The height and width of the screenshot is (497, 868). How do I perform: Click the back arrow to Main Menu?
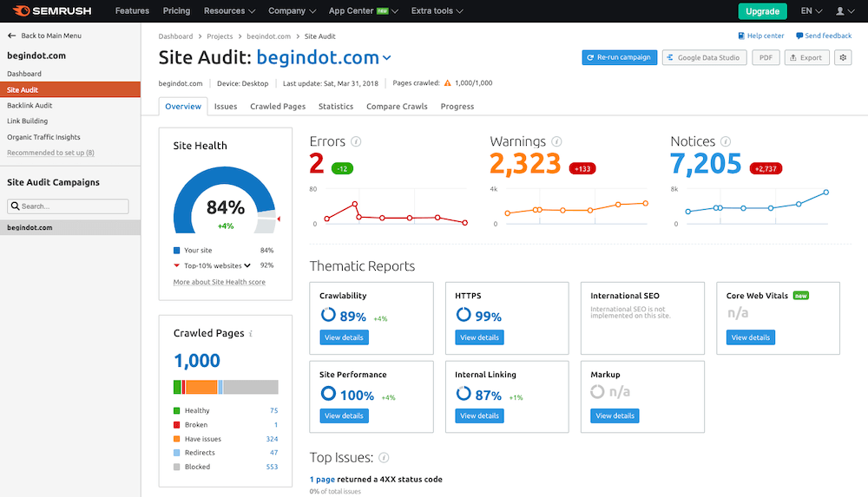[x=11, y=36]
